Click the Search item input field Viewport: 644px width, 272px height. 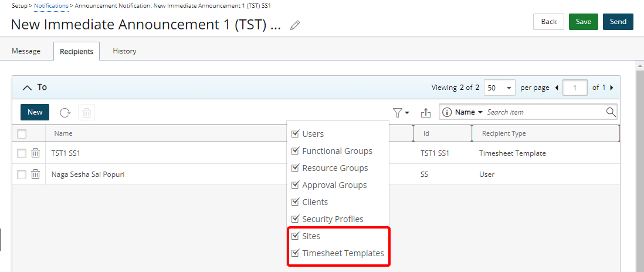click(x=544, y=112)
